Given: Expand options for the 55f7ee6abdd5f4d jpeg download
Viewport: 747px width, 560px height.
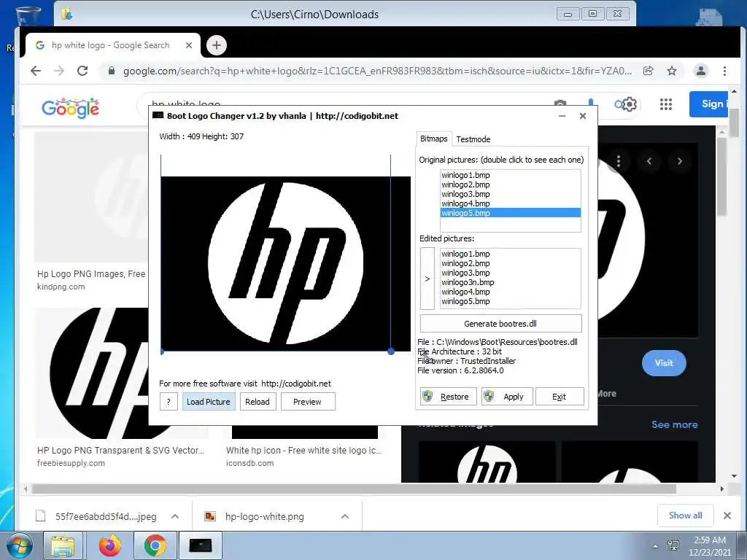Looking at the screenshot, I should click(x=175, y=516).
